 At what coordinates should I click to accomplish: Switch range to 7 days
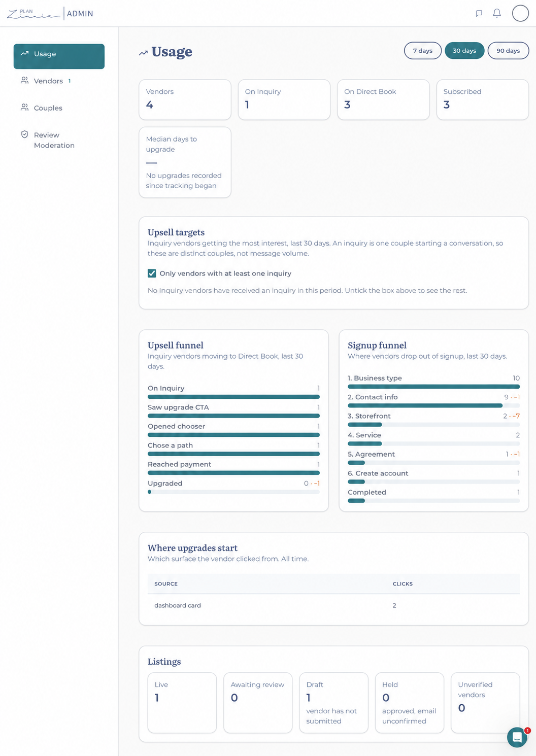pyautogui.click(x=423, y=51)
